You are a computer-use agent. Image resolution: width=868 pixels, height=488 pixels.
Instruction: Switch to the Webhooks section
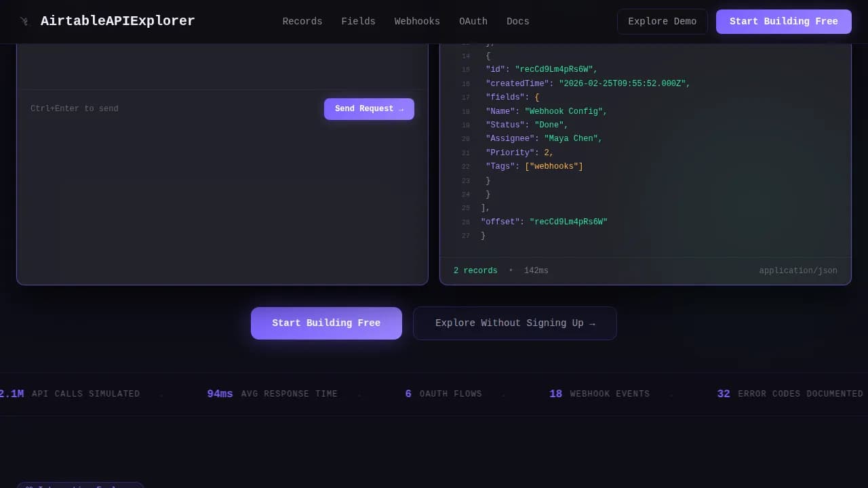417,21
